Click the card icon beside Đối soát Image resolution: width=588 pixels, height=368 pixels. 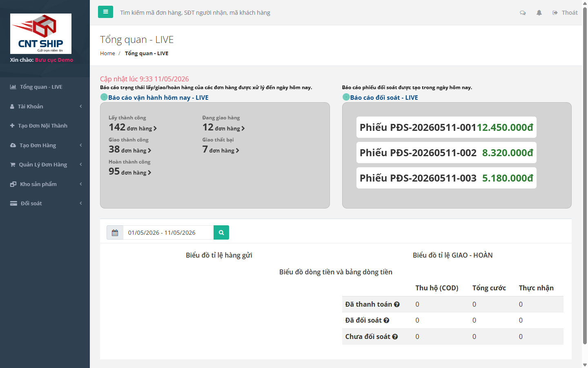tap(13, 203)
